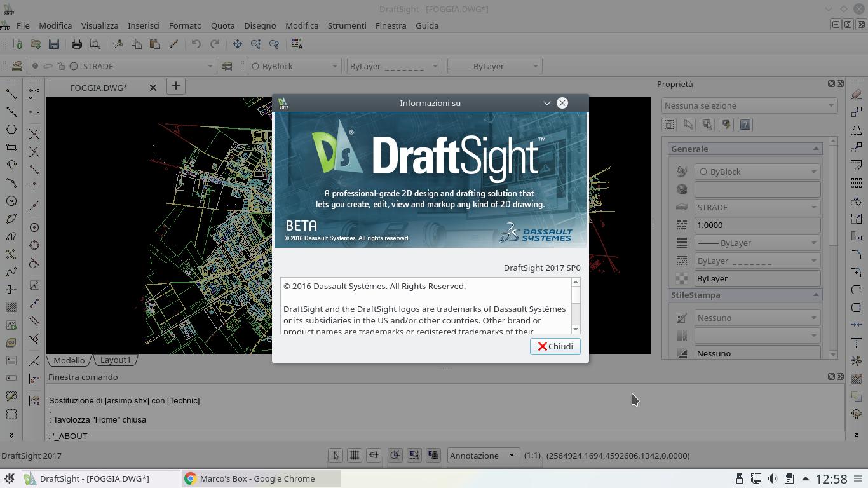Open the Inserisci menu
Screen dimensions: 868x488
pos(144,25)
